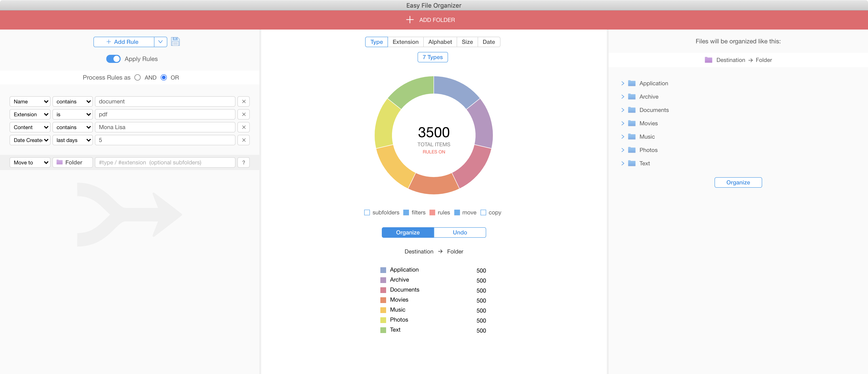Viewport: 868px width, 374px height.
Task: Toggle the Apply Rules switch
Action: pyautogui.click(x=113, y=59)
